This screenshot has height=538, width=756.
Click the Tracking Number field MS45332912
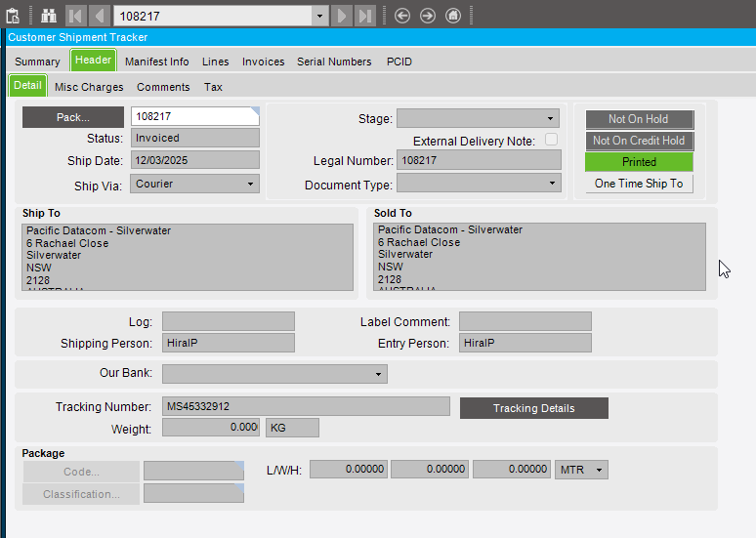point(306,406)
